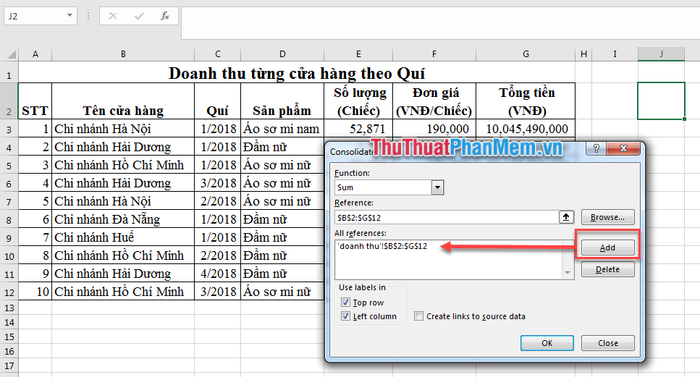Select column I header
Screen dimensions: 700x377
click(615, 54)
